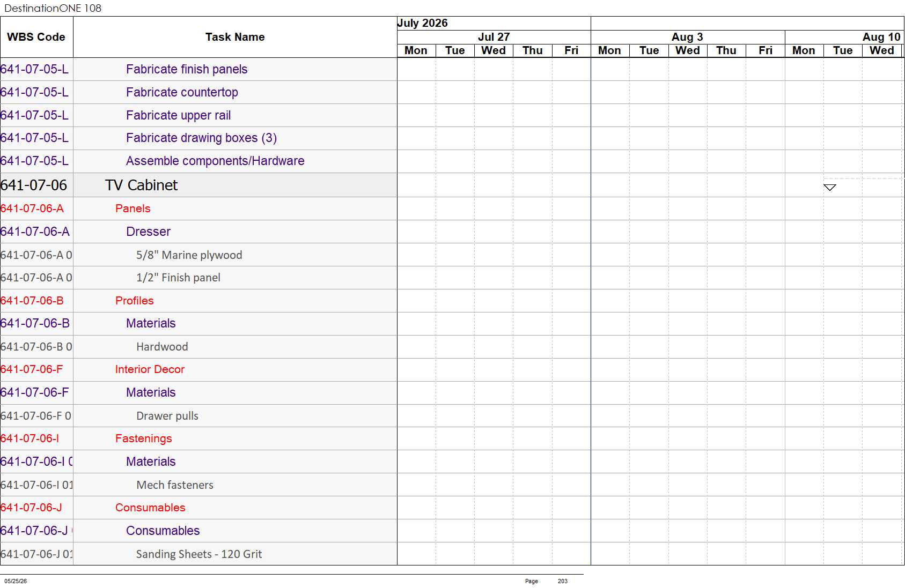The image size is (905, 588).
Task: Click the 'DestinationONE 108' title text
Action: coord(53,8)
